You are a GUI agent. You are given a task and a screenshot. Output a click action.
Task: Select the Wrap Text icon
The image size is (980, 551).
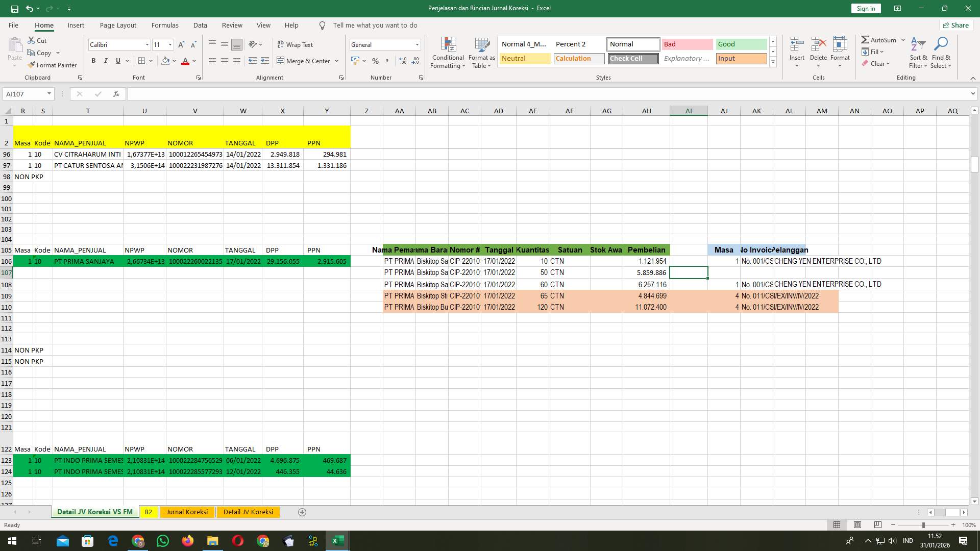[281, 44]
